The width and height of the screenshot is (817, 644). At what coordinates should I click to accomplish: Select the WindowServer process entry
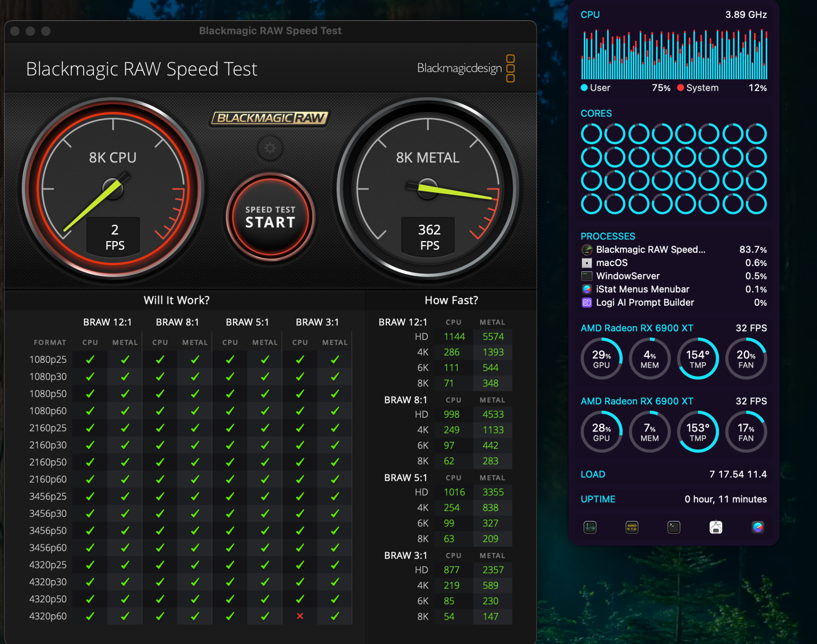(x=627, y=276)
